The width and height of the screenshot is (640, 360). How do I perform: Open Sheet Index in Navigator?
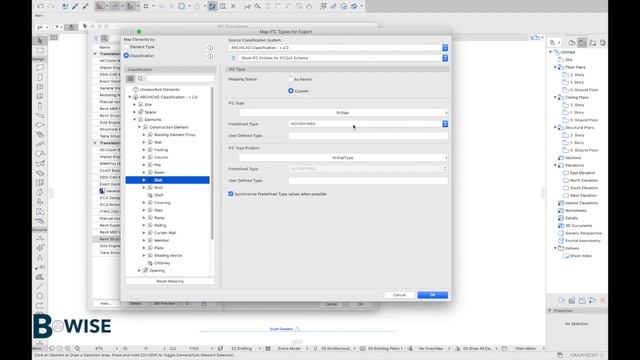point(580,256)
